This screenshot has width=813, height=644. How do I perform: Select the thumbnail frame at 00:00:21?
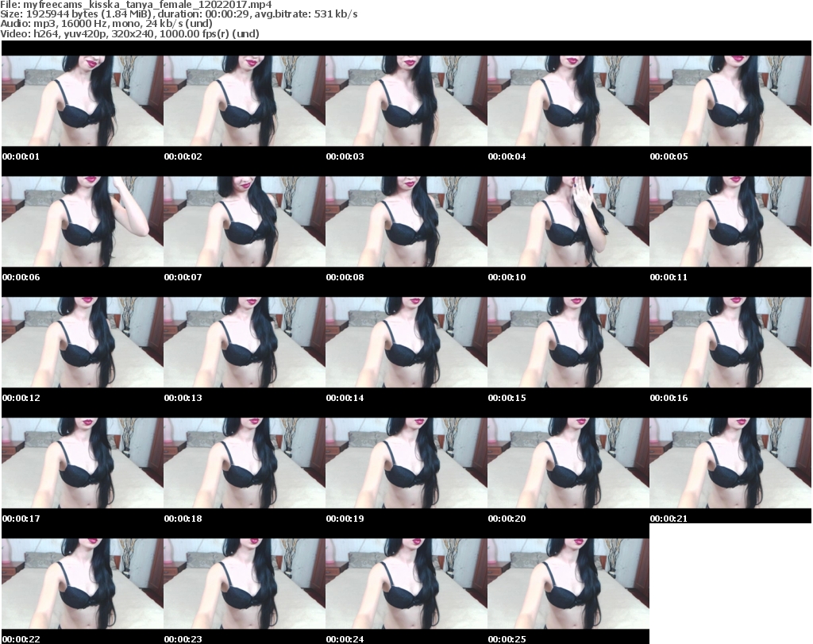pos(730,463)
